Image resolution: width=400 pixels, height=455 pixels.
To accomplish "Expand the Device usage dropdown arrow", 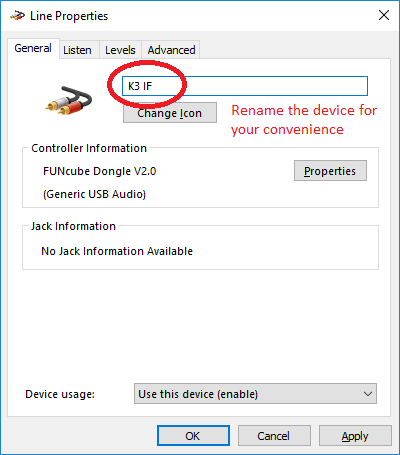I will (368, 394).
